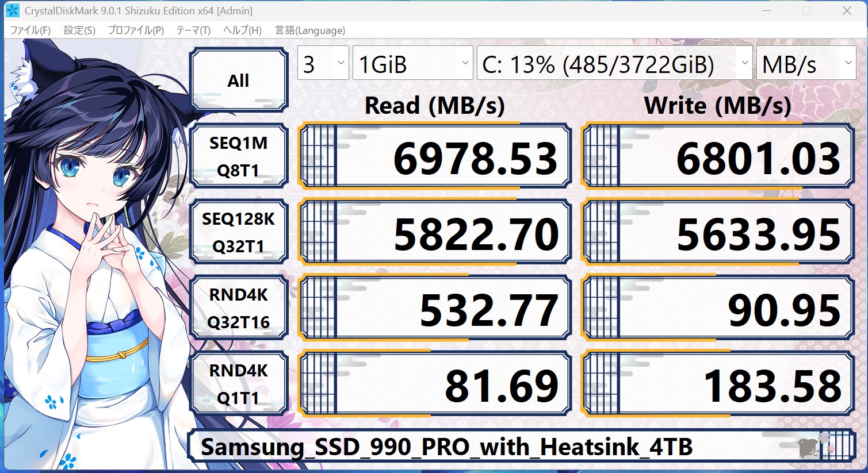This screenshot has height=473, width=868.
Task: Select the RND4K Q1T1 read result 81.69
Action: (x=435, y=384)
